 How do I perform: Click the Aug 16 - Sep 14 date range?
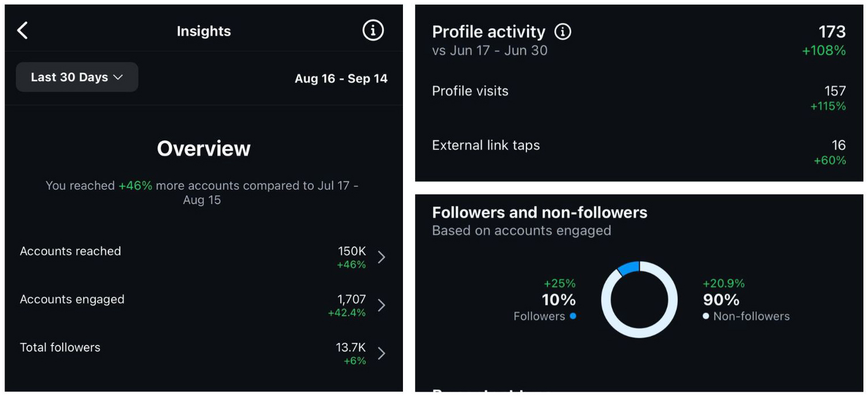tap(341, 79)
